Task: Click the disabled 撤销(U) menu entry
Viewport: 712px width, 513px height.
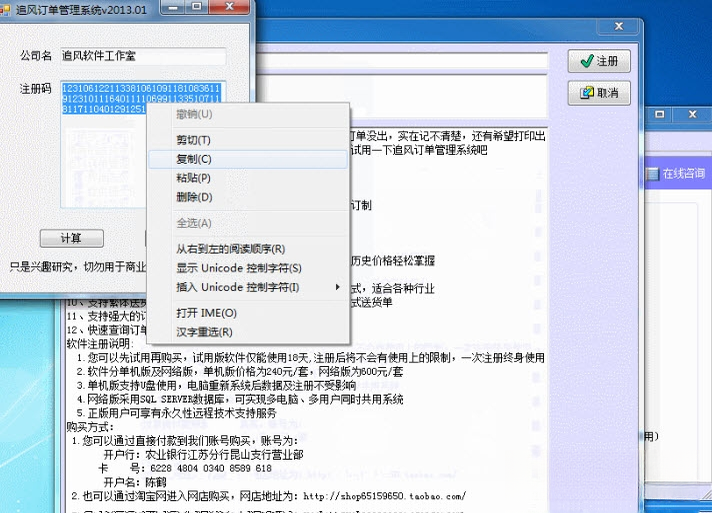Action: (x=248, y=114)
